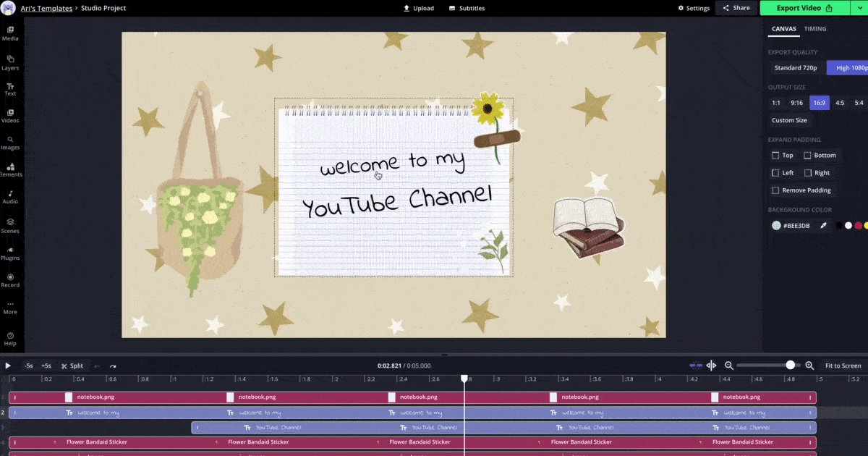Click the Export Video button
Screen dimensions: 868x456
pos(804,8)
